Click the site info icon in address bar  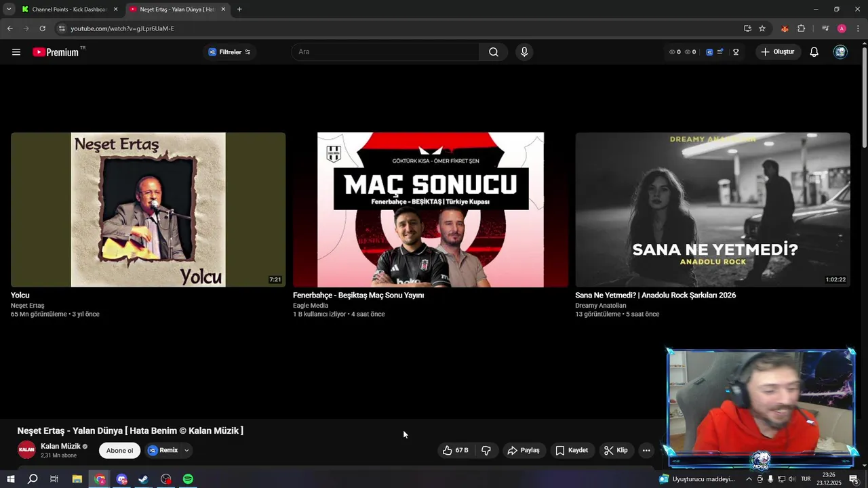coord(62,28)
